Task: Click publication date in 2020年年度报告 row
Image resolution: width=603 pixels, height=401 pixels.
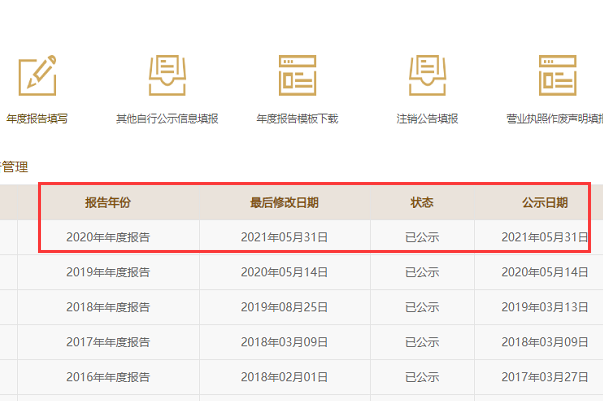Action: click(545, 237)
